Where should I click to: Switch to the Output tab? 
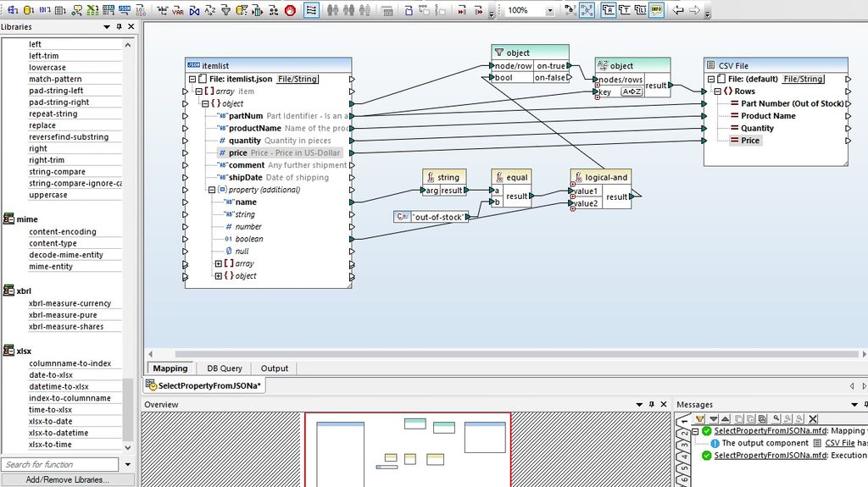[274, 368]
